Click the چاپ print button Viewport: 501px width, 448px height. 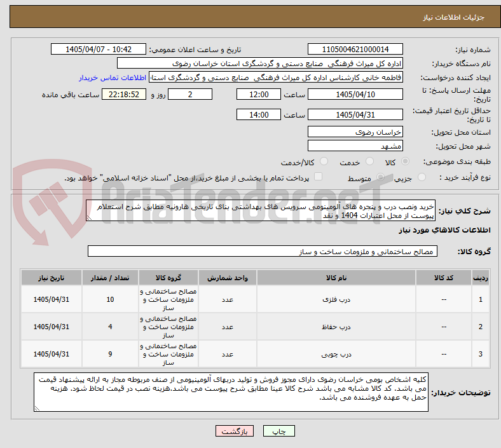coord(278,431)
